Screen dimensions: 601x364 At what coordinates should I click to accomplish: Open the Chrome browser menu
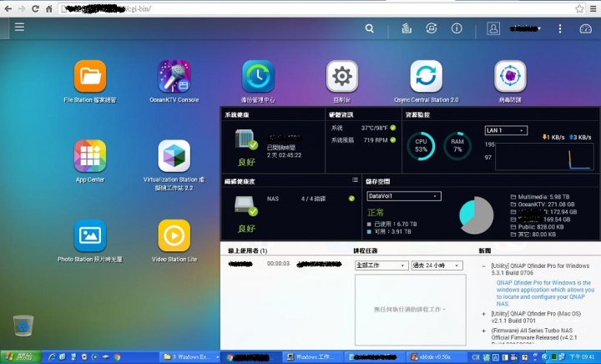pyautogui.click(x=593, y=8)
